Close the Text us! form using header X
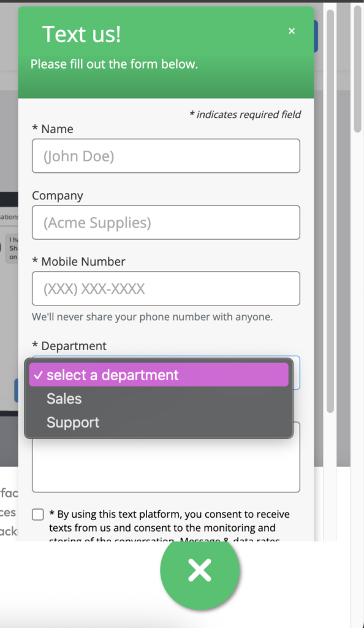The width and height of the screenshot is (364, 628). (292, 31)
